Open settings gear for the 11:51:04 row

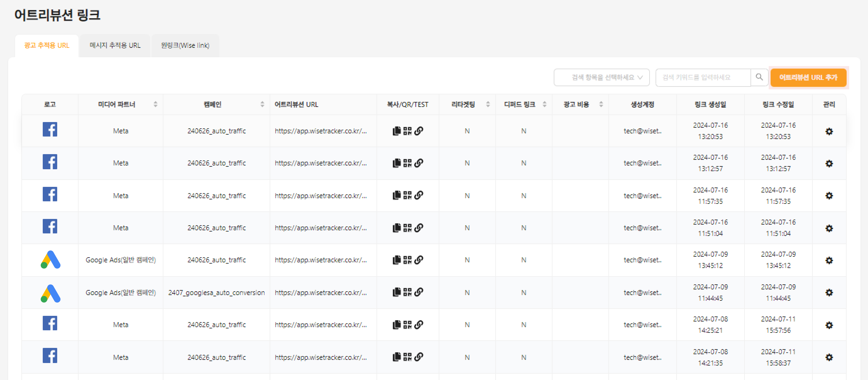pos(829,228)
